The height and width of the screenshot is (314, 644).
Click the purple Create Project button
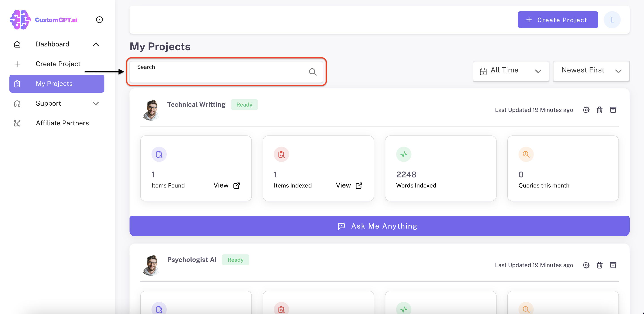click(x=558, y=20)
